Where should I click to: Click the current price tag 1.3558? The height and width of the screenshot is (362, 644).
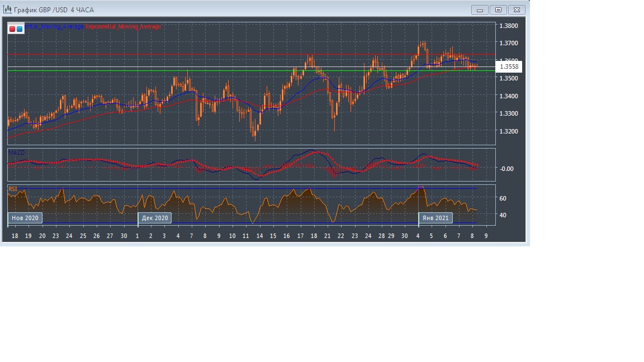pyautogui.click(x=509, y=67)
